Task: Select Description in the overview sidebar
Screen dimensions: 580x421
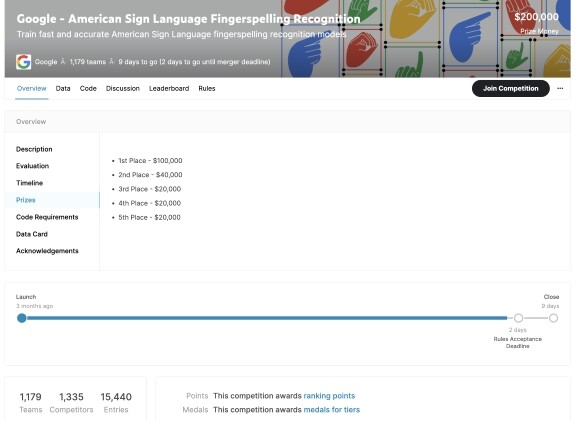Action: click(x=34, y=149)
